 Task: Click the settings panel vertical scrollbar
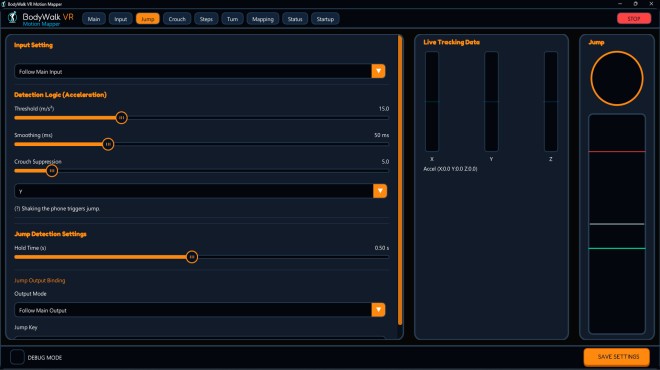pos(400,181)
